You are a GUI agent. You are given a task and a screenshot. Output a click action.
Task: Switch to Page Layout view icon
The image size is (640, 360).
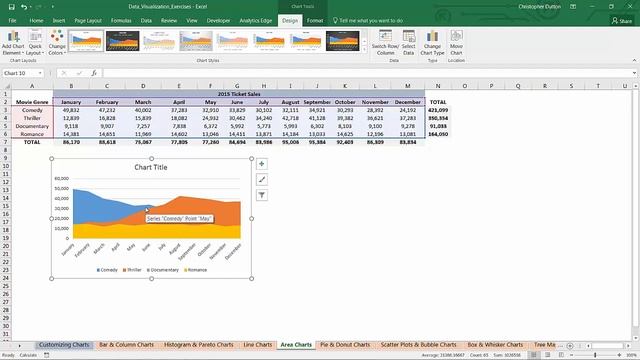click(x=547, y=355)
